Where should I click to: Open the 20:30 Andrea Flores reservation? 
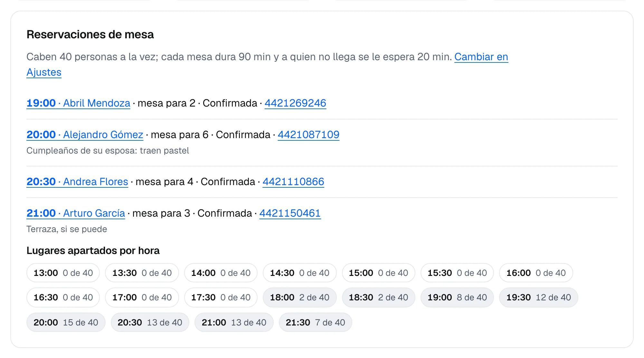[77, 182]
